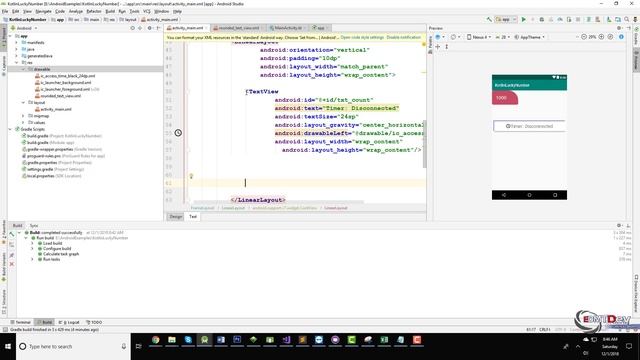Open Android Studio from the taskbar

pyautogui.click(x=204, y=340)
